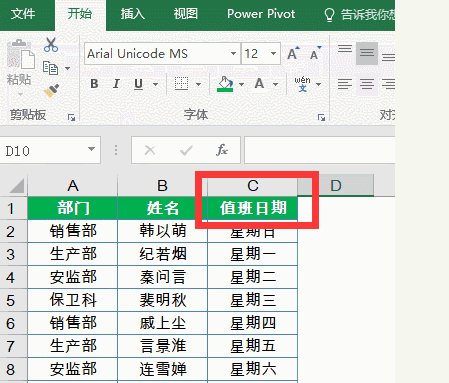Open the Arial Unicode MS font dropdown
Viewport: 449px width, 383px height.
233,53
